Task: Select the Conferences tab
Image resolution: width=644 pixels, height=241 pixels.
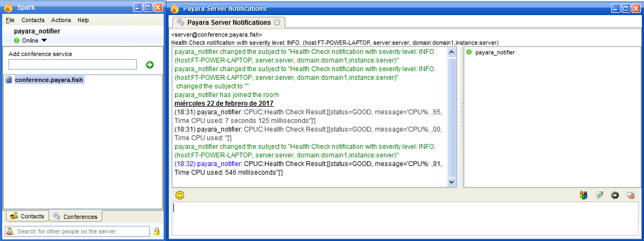Action: [x=75, y=216]
